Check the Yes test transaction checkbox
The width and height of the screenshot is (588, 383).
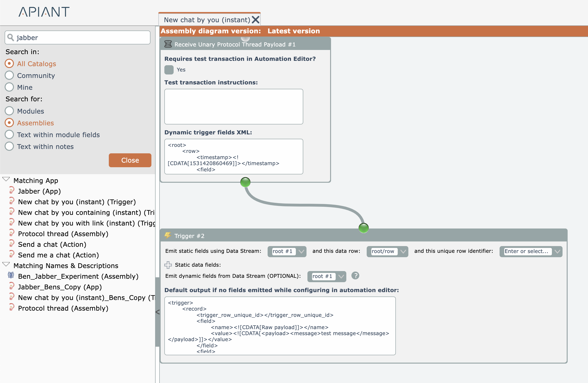click(169, 70)
